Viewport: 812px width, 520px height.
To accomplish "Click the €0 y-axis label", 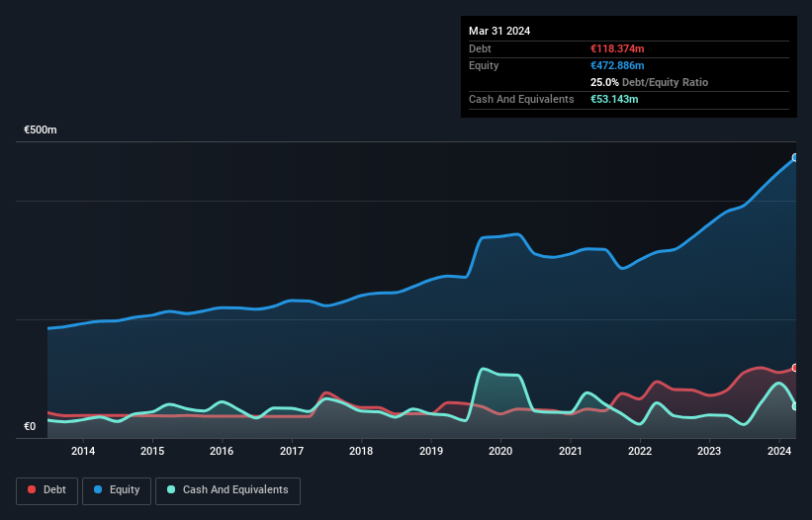I will click(30, 427).
